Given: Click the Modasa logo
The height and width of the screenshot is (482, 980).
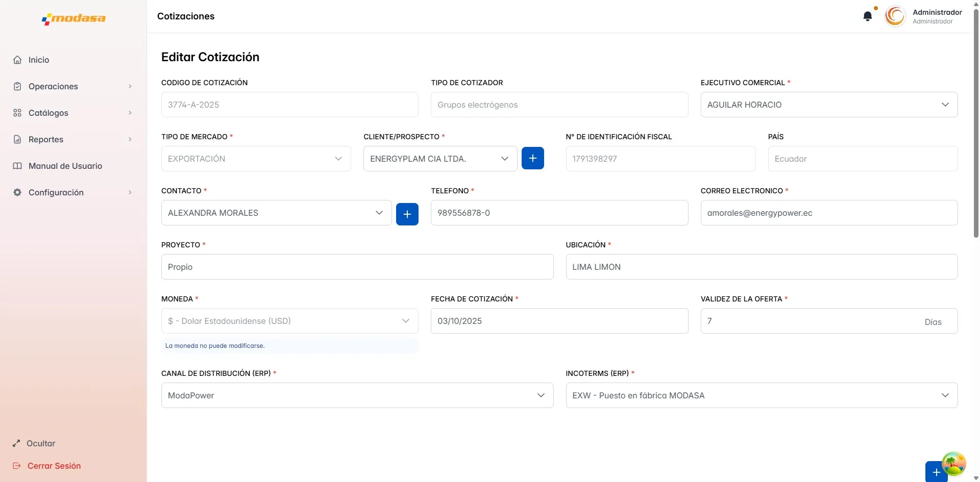Looking at the screenshot, I should coord(73,19).
